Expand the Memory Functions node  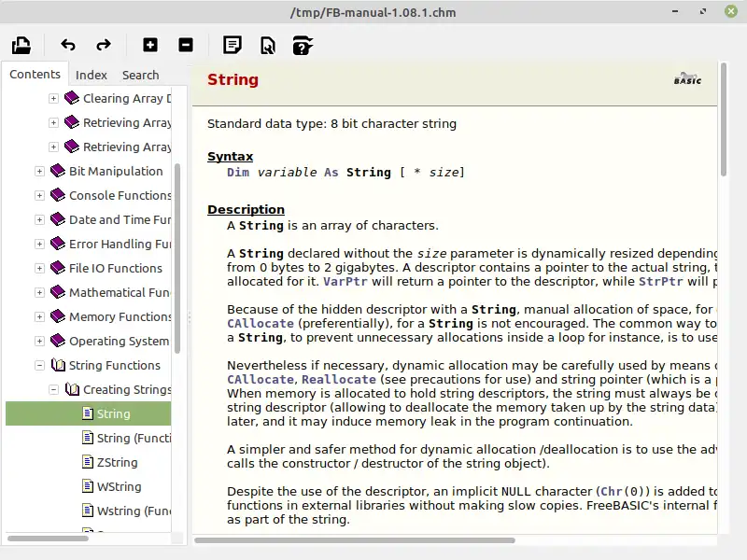coord(39,317)
